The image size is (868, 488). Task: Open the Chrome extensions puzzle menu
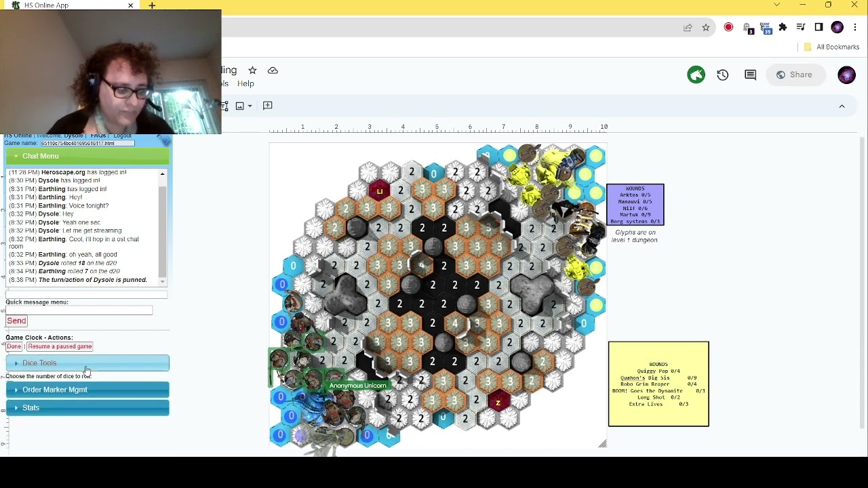783,27
